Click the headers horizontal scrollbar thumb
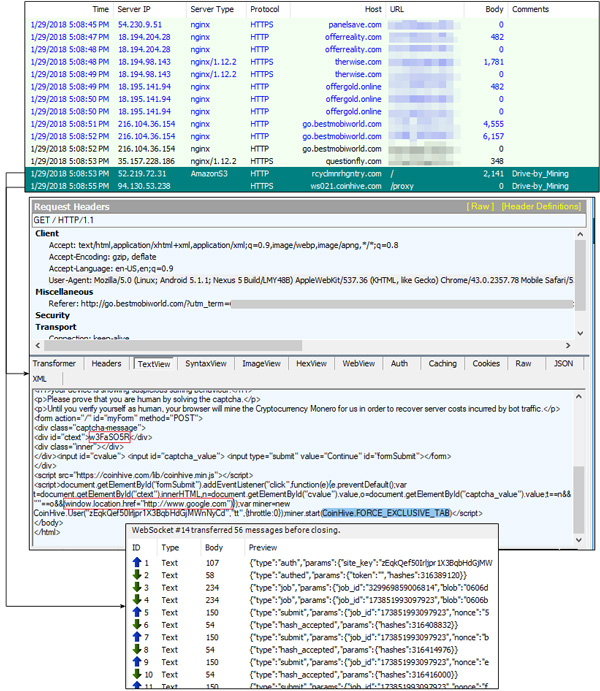 click(x=173, y=346)
